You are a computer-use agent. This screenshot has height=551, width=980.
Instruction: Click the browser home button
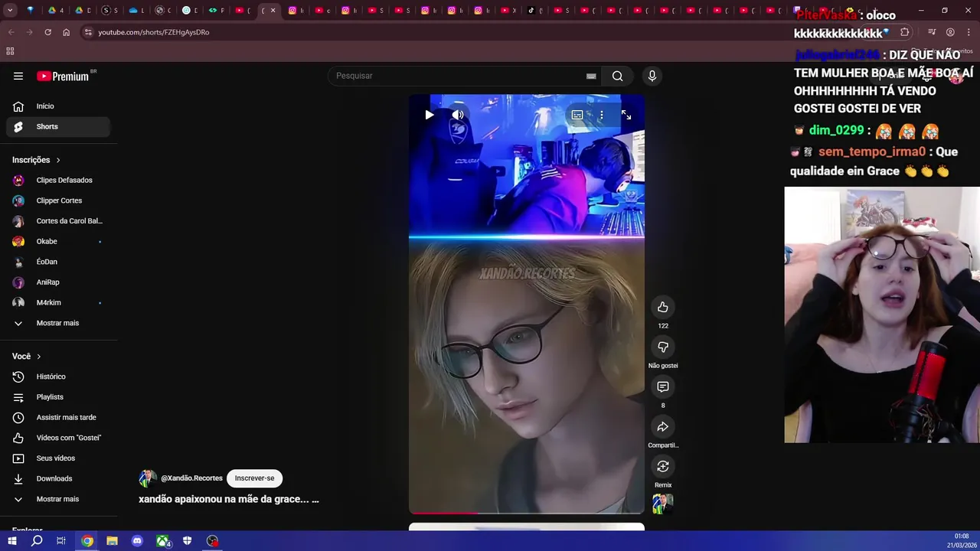coord(67,32)
